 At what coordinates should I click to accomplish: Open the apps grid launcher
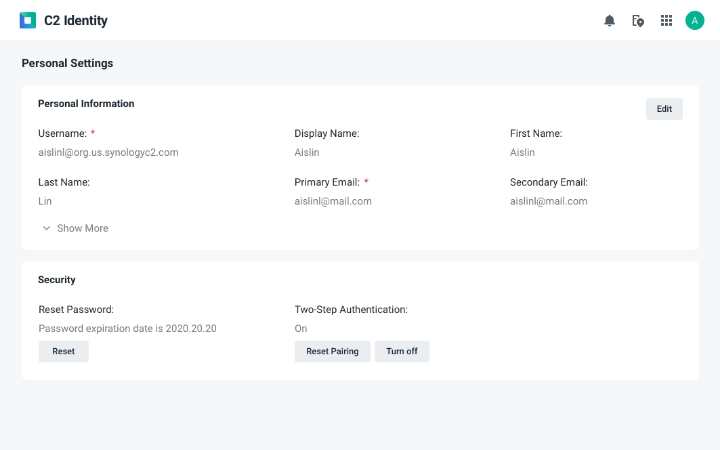coord(666,21)
